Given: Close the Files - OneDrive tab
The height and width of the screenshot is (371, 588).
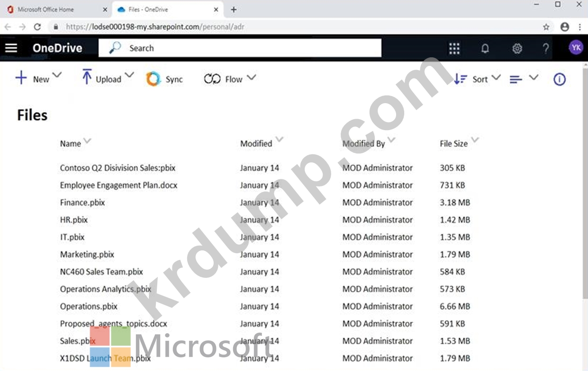Looking at the screenshot, I should coord(216,9).
